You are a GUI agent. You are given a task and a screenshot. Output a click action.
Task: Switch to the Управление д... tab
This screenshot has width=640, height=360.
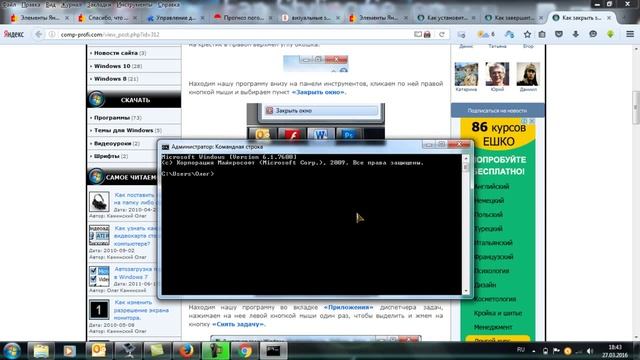coord(176,18)
